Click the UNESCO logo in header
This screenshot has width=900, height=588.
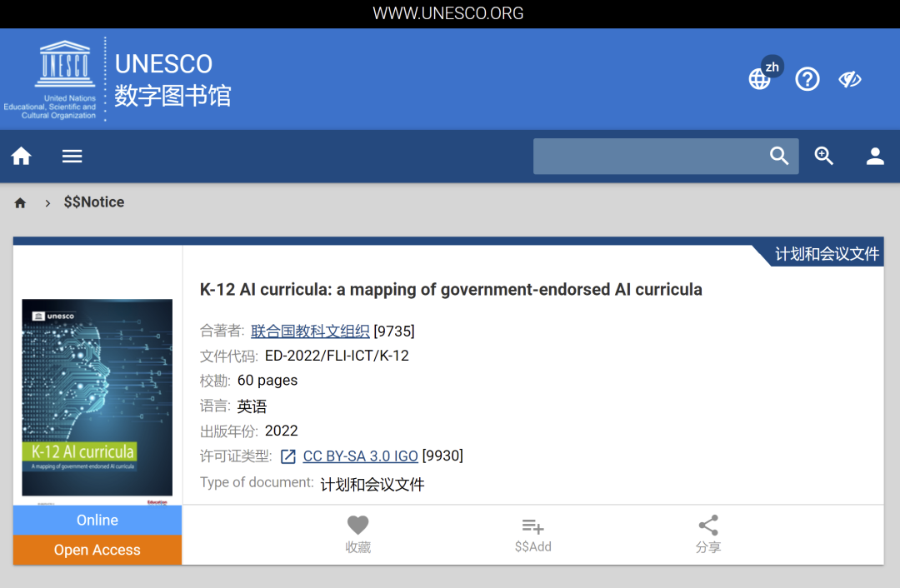[66, 79]
